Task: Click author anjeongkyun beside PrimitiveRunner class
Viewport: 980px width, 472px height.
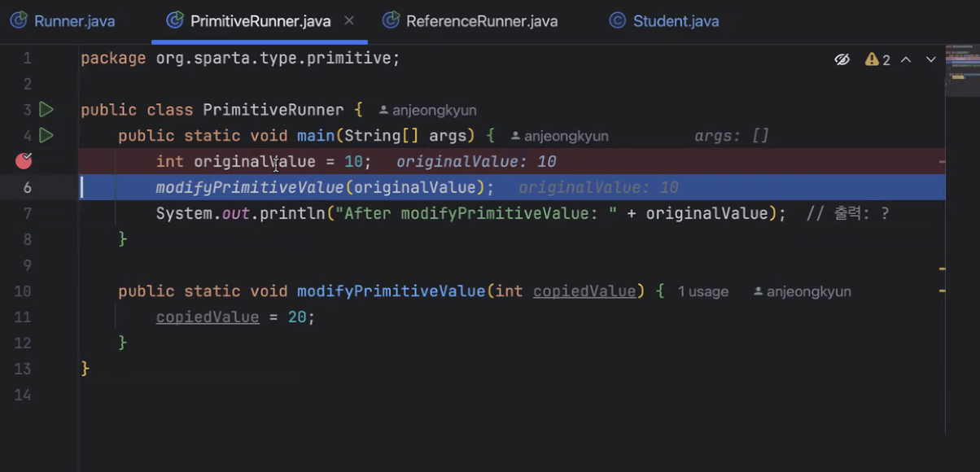Action: [427, 110]
